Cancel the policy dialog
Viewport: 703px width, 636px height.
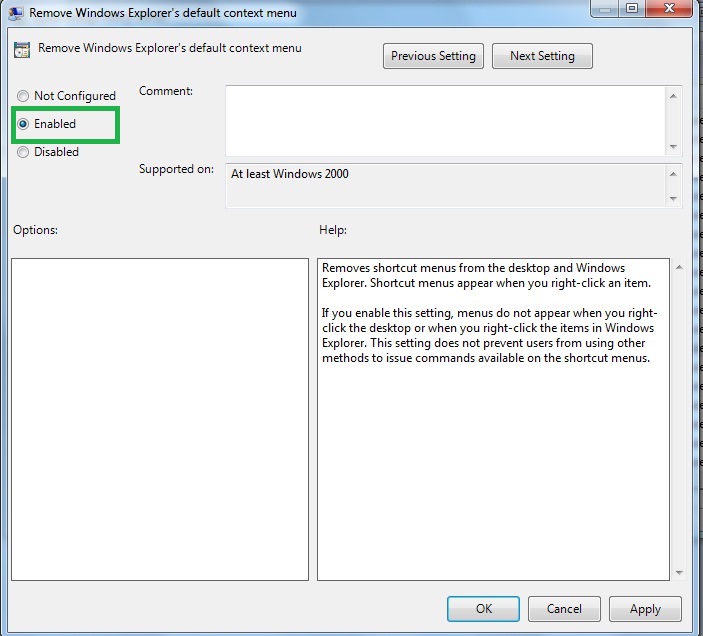point(564,609)
